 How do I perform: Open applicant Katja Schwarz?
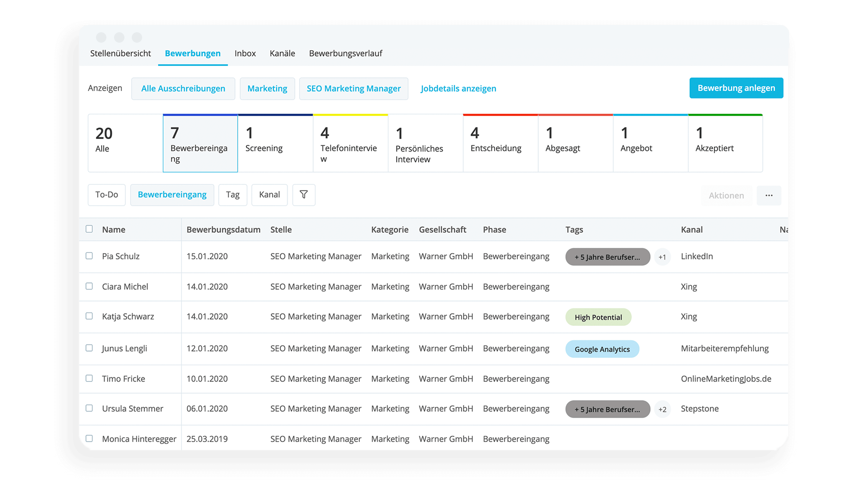click(x=128, y=317)
